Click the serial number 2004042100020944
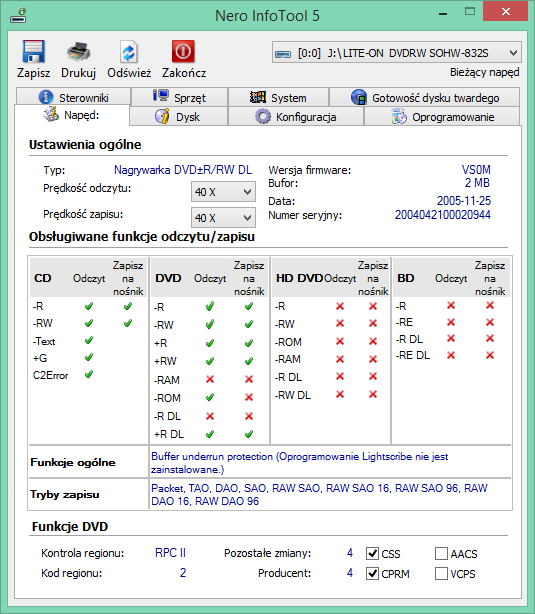This screenshot has width=535, height=614. tap(443, 215)
